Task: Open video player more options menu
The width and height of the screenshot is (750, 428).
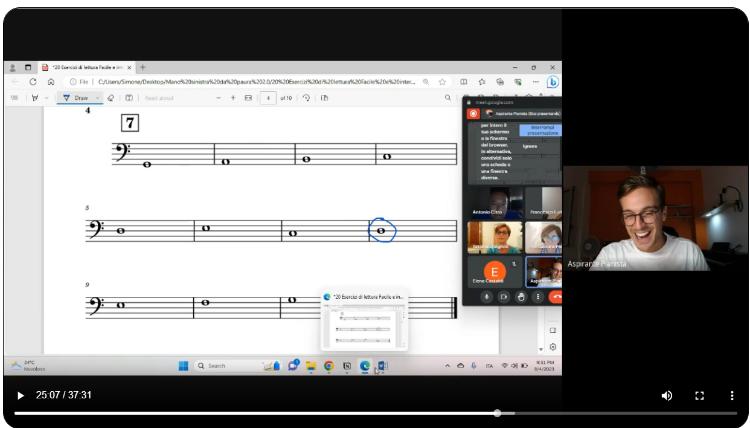Action: 731,395
